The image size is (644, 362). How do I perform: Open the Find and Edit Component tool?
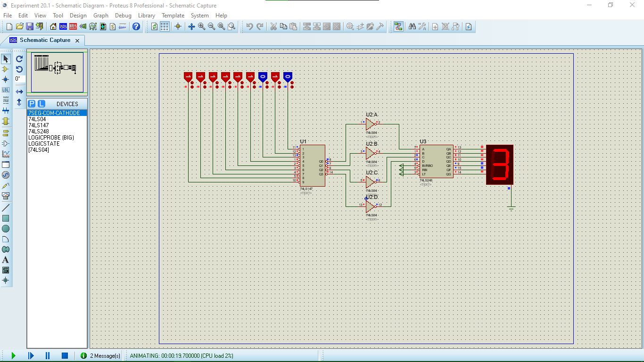(x=413, y=26)
